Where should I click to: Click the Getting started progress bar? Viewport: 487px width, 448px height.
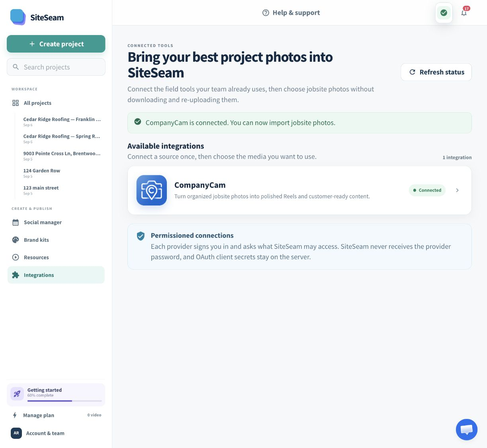click(65, 401)
